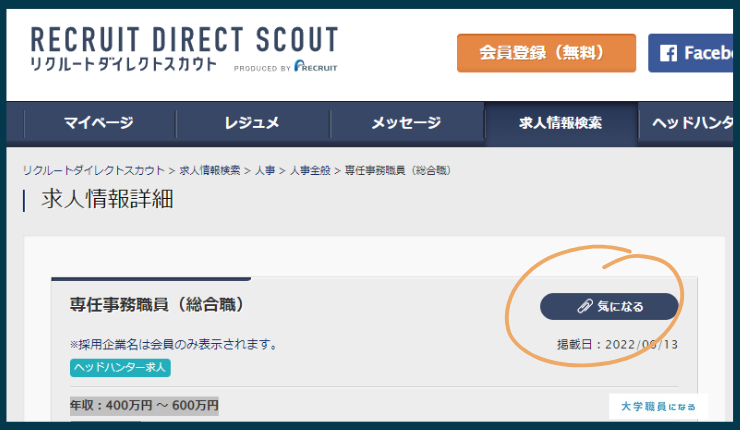
Task: Click the paperclip icon on 気になる
Action: (584, 306)
